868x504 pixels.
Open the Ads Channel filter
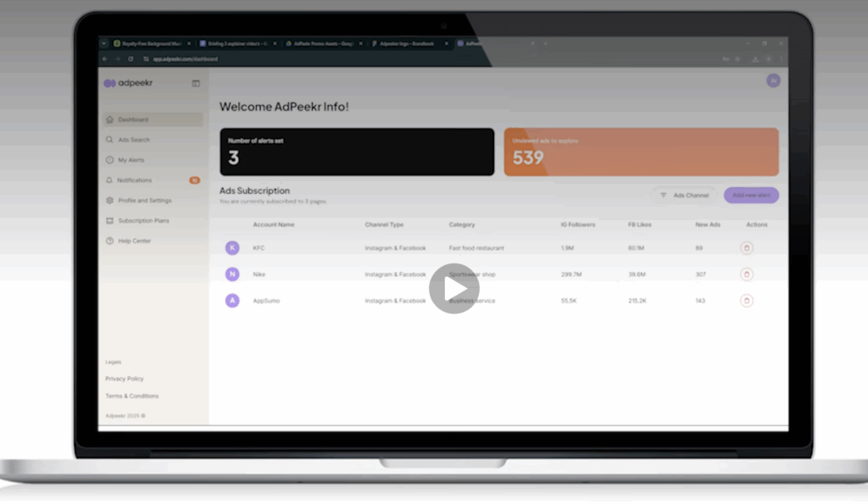tap(685, 196)
